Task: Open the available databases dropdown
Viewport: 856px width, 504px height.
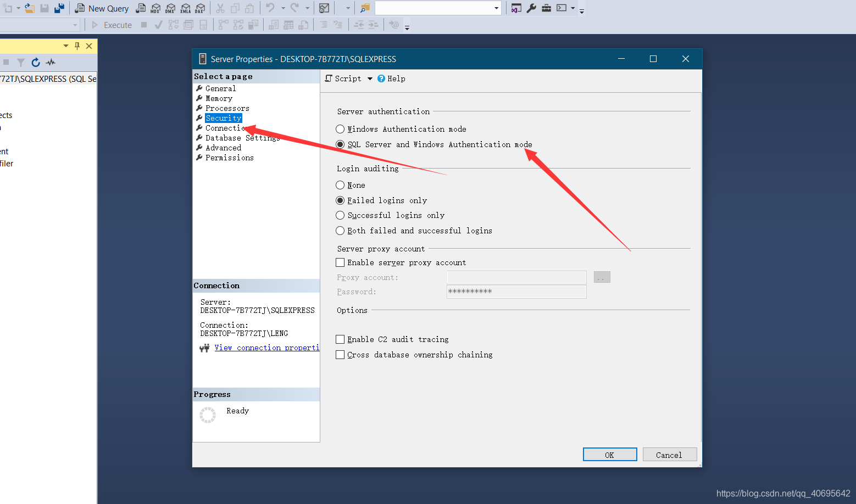Action: [75, 25]
